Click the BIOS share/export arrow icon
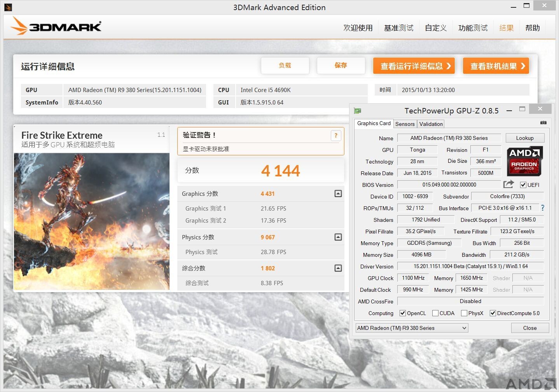 (x=508, y=184)
